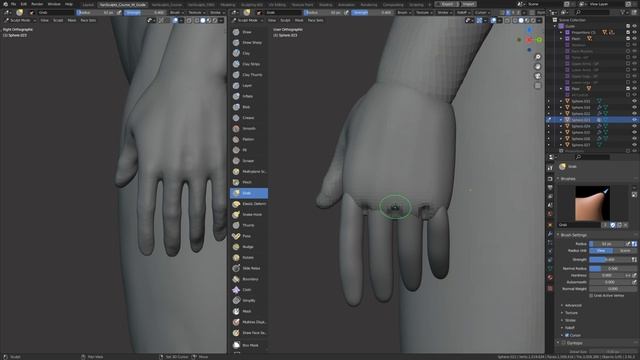
Task: Select the Cloth brush
Action: point(249,290)
